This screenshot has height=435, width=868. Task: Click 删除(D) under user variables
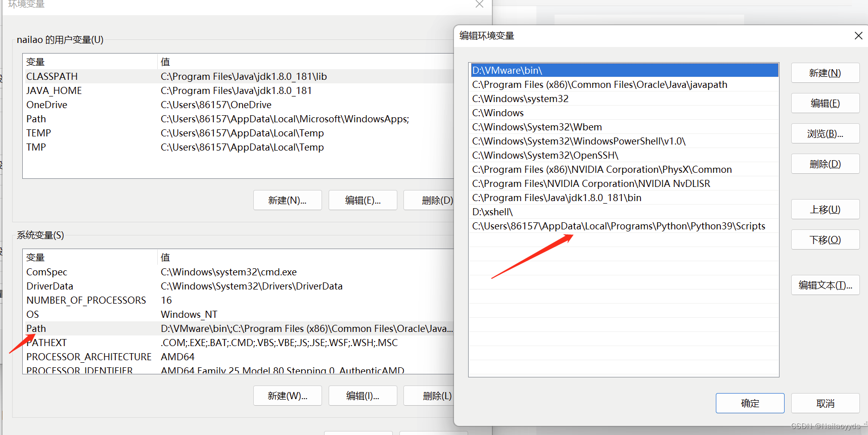(x=429, y=200)
